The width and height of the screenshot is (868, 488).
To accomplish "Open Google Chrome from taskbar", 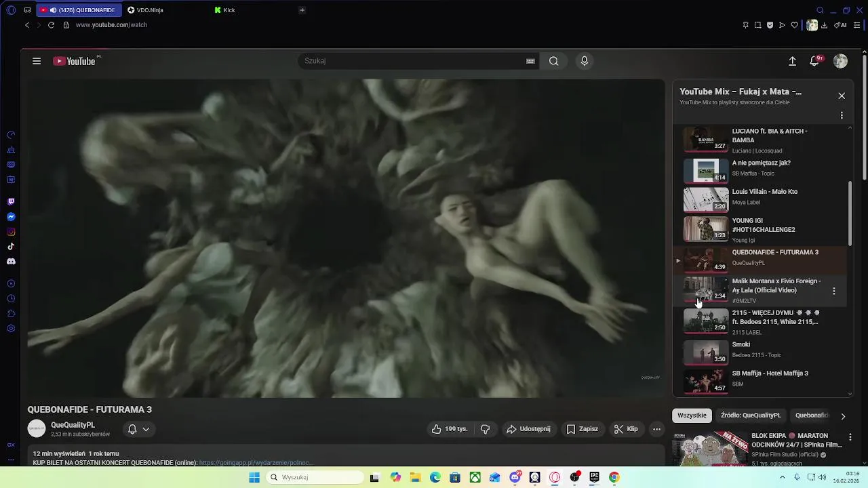I will point(614,477).
